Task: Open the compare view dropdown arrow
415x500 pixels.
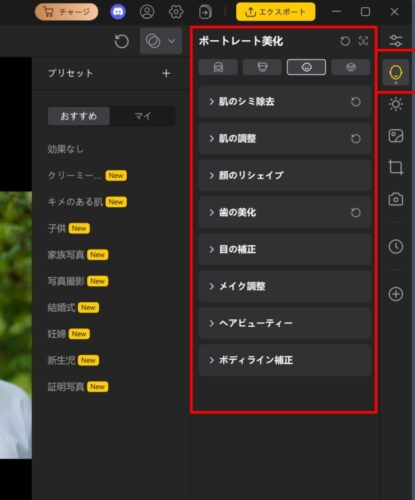Action: (172, 41)
